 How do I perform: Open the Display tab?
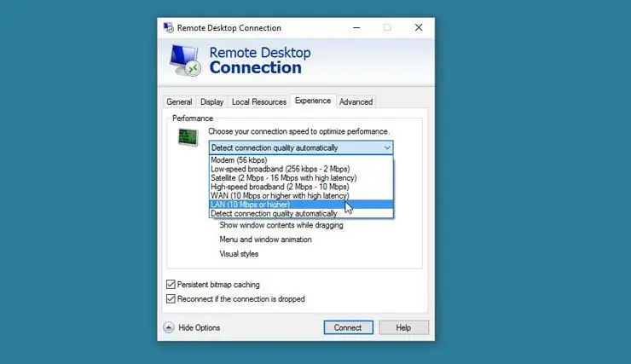(211, 101)
